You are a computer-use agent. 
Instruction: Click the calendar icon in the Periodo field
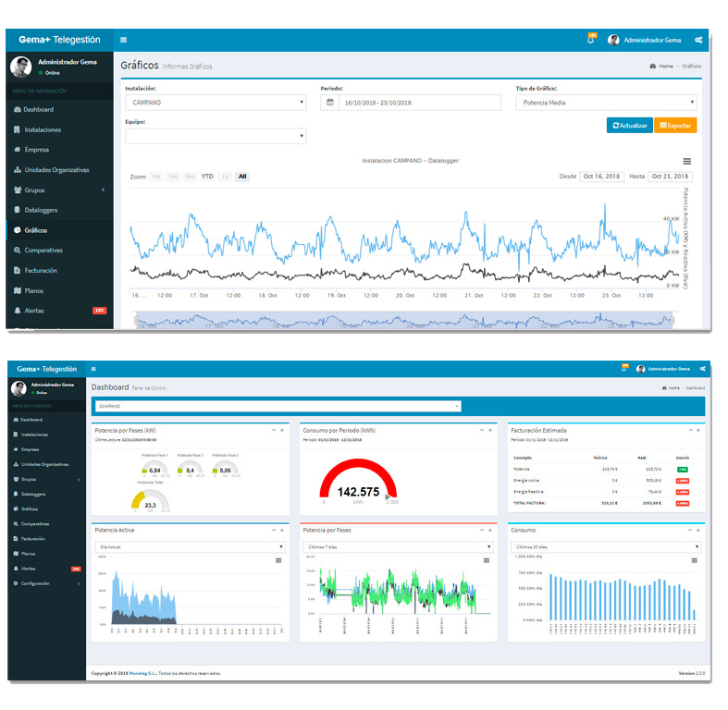tap(330, 103)
